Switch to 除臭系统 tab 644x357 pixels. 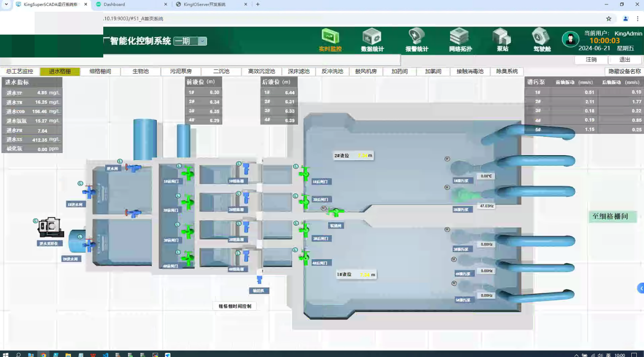pyautogui.click(x=507, y=72)
